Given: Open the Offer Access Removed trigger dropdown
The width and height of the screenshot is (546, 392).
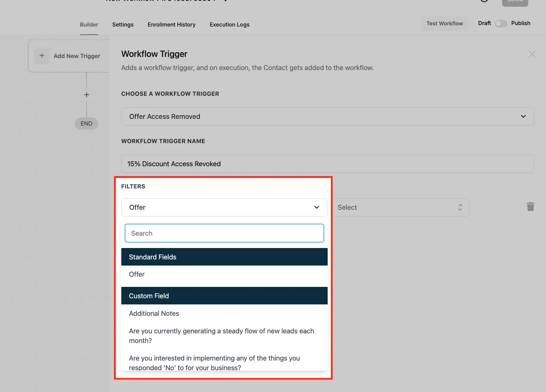Looking at the screenshot, I should [328, 116].
